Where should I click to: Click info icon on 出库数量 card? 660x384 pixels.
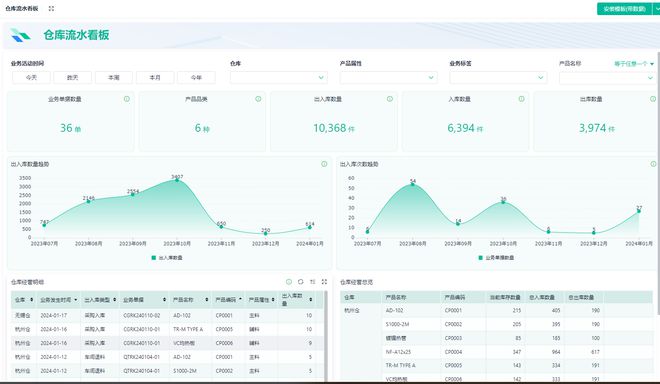pos(653,99)
